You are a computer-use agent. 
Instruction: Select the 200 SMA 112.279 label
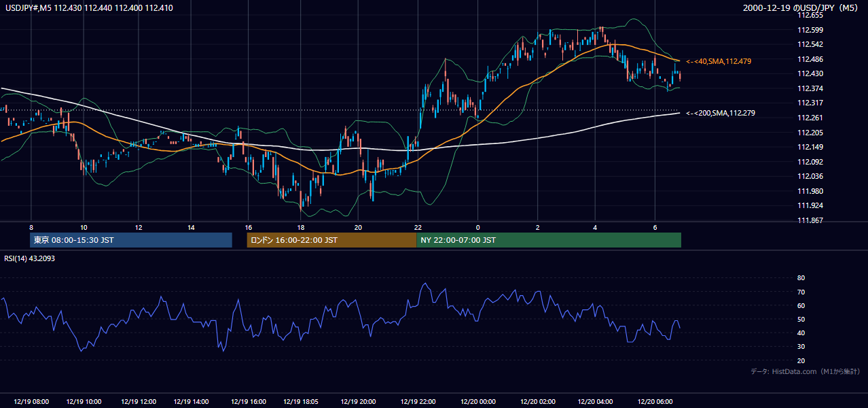pyautogui.click(x=721, y=113)
